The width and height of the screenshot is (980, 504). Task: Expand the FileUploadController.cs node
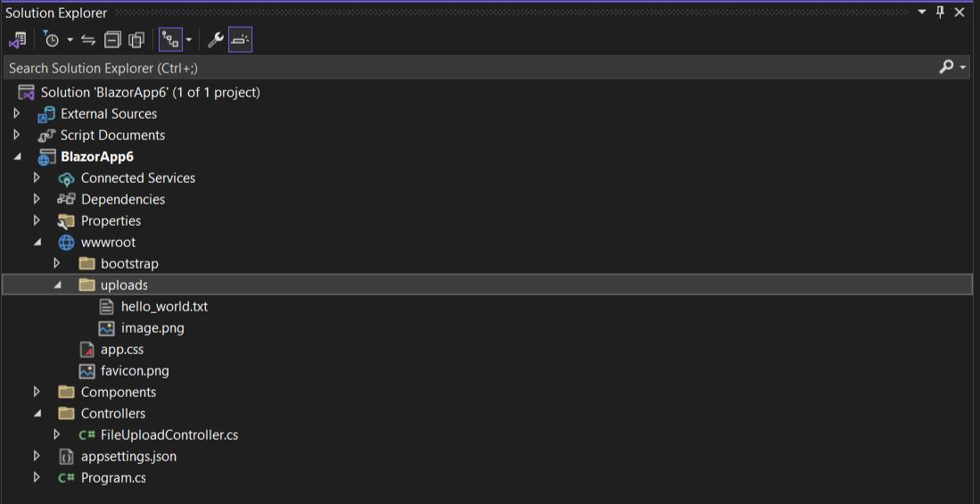57,435
